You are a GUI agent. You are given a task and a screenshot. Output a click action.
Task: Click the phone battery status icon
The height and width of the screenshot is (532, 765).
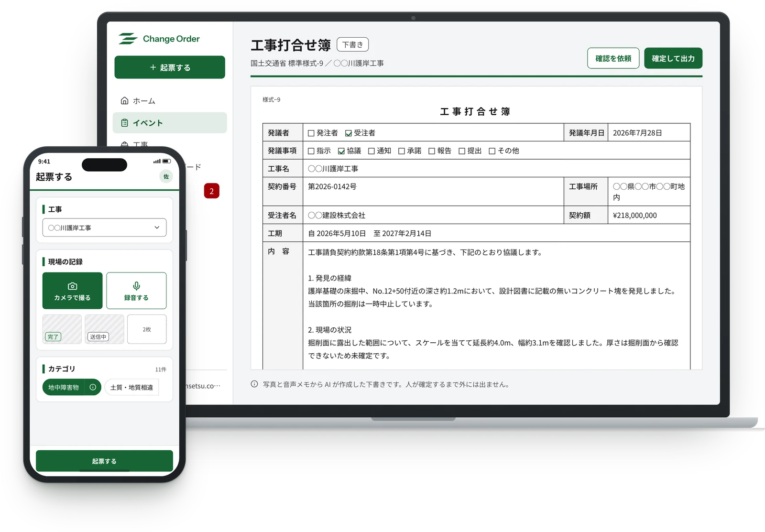pyautogui.click(x=166, y=161)
